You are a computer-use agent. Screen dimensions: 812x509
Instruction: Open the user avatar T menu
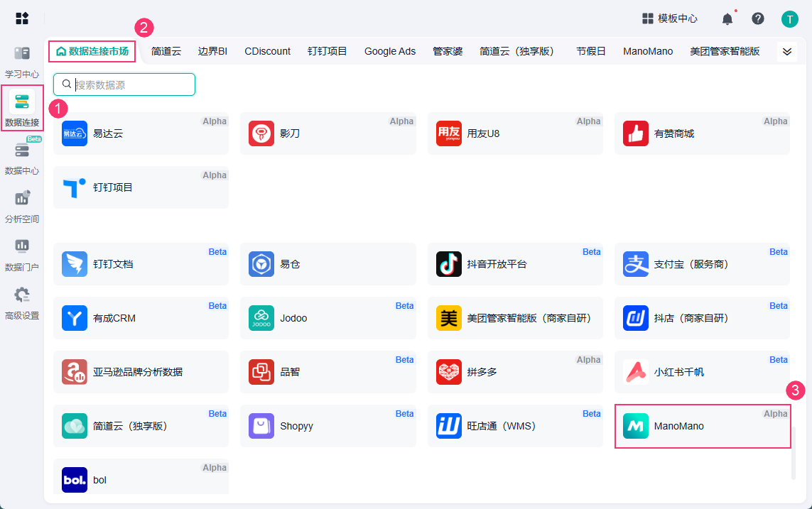[789, 19]
